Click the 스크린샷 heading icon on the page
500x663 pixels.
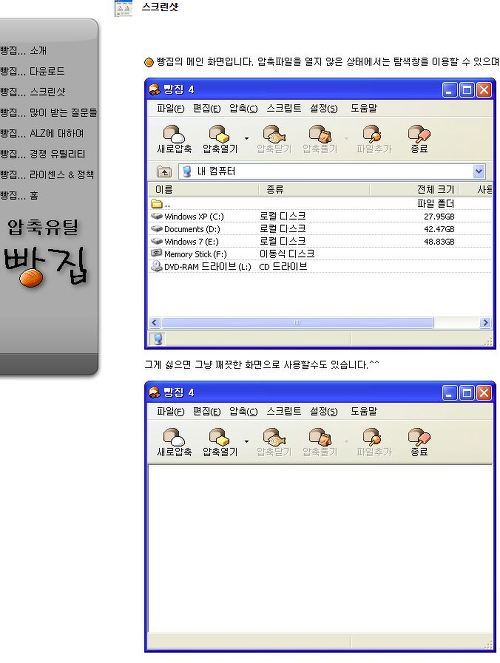point(123,7)
